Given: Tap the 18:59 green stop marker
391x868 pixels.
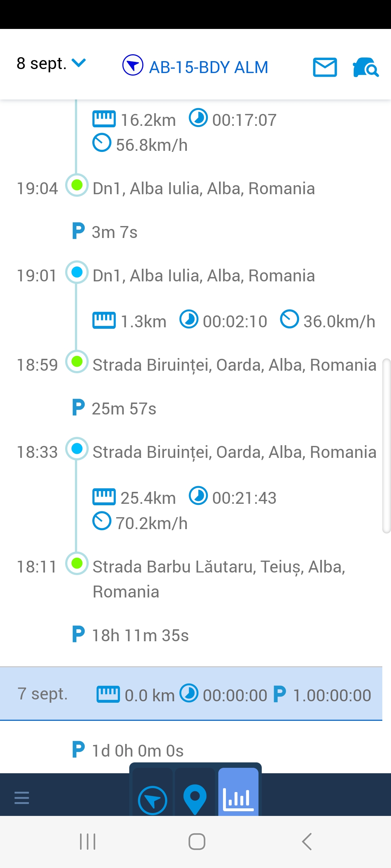Looking at the screenshot, I should click(77, 362).
